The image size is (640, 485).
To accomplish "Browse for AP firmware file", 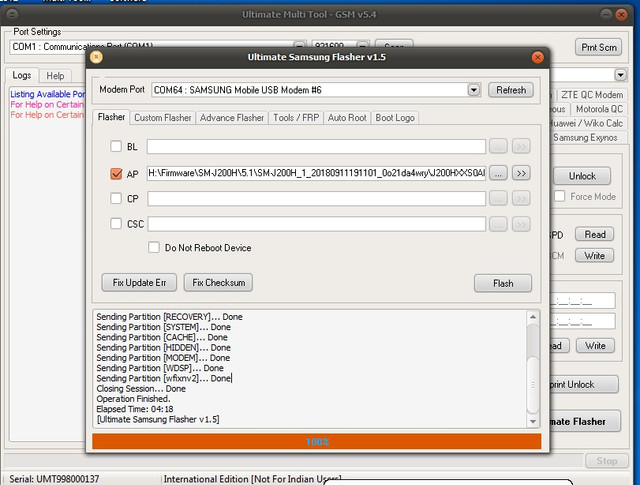I will [x=498, y=174].
